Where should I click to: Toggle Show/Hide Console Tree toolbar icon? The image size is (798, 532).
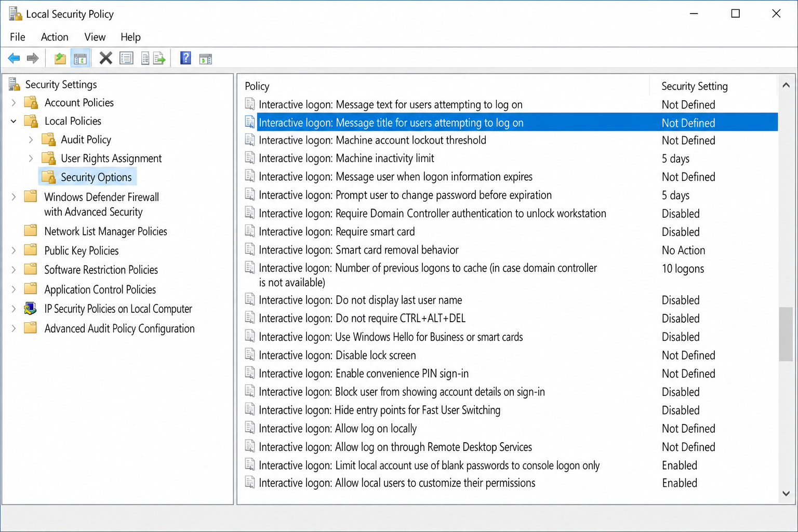coord(80,58)
